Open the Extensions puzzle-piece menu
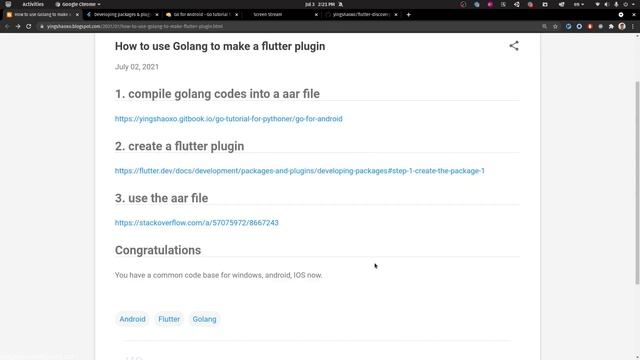640x360 pixels. [611, 26]
